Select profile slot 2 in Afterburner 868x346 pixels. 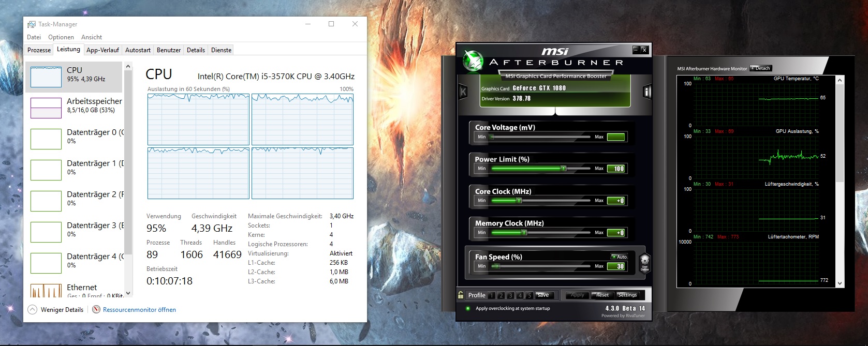[x=501, y=295]
